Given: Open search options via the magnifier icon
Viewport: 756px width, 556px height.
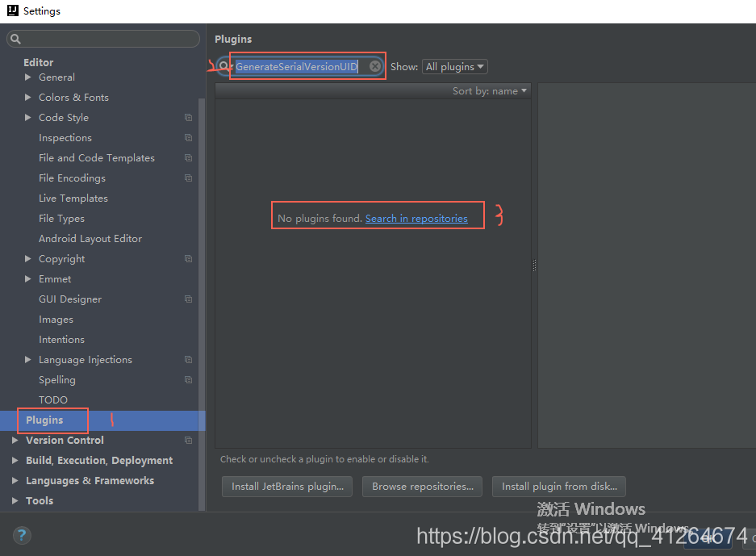Looking at the screenshot, I should coord(222,66).
